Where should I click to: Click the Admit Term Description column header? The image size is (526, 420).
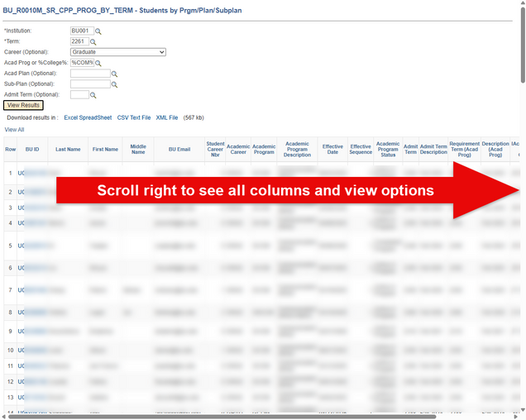[433, 150]
